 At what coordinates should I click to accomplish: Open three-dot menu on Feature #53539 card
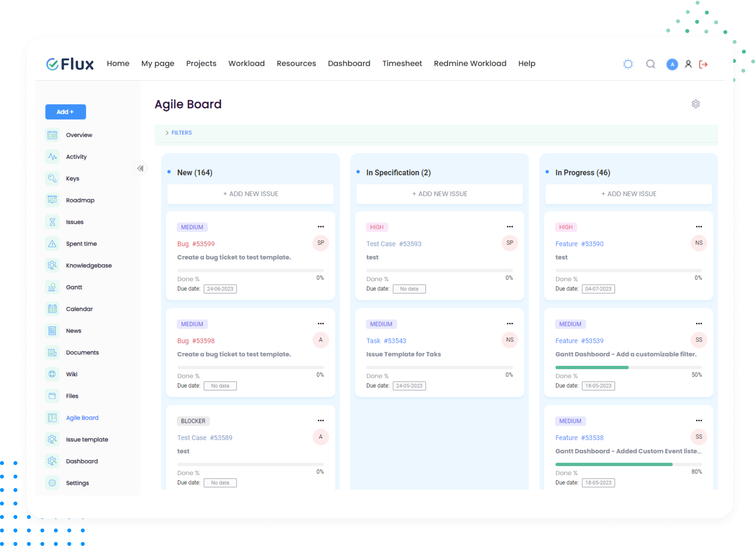pos(699,324)
